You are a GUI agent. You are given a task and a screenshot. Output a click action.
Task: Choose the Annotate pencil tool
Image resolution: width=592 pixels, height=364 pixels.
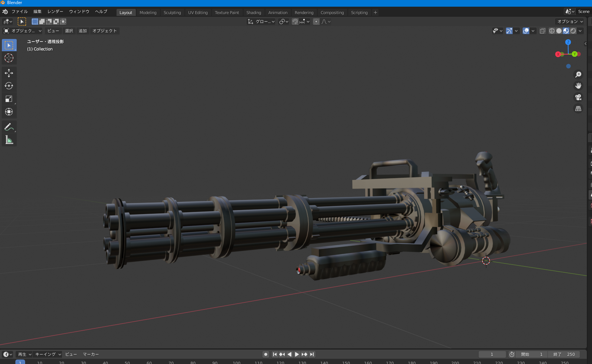click(x=9, y=127)
